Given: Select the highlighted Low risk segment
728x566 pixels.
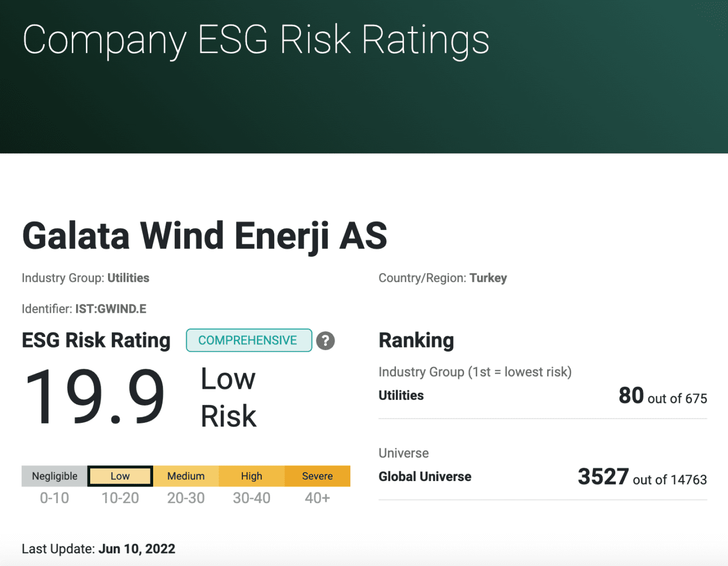Looking at the screenshot, I should pos(120,476).
